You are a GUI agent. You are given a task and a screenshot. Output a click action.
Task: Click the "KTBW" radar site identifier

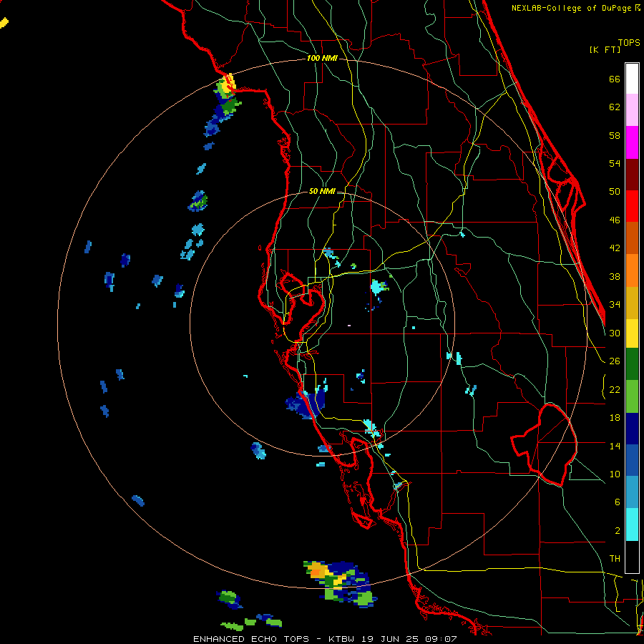click(341, 639)
